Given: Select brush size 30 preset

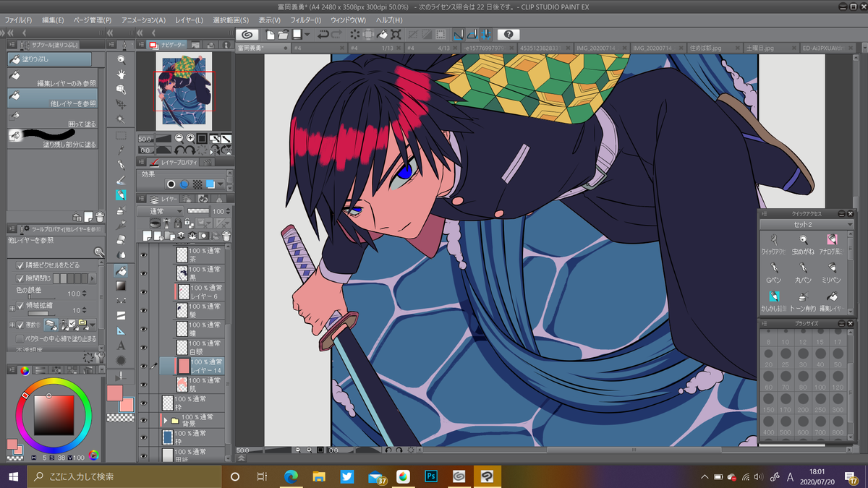Looking at the screenshot, I should pos(803,359).
